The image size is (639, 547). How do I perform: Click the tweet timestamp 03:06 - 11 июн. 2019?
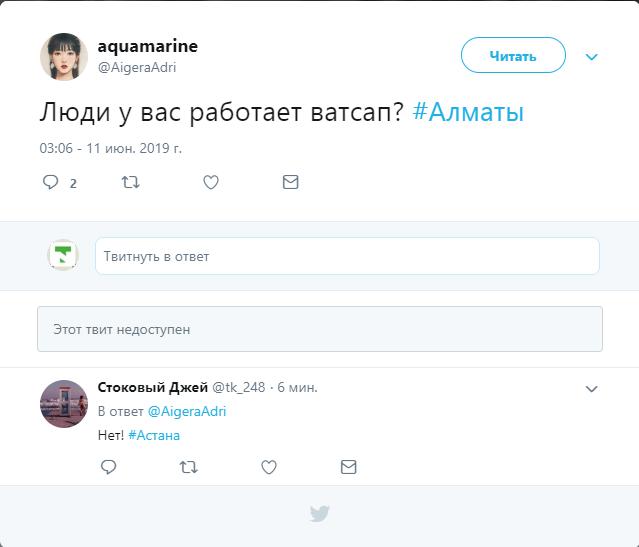click(110, 148)
